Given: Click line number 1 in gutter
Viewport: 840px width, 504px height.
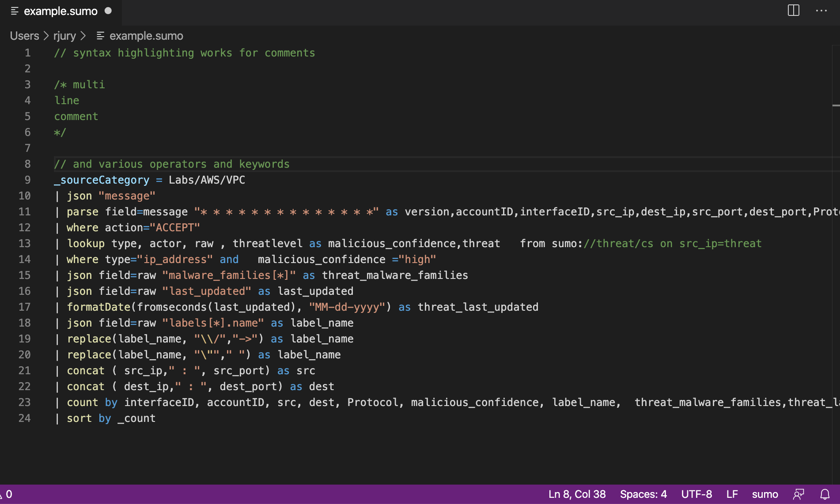Looking at the screenshot, I should click(27, 53).
